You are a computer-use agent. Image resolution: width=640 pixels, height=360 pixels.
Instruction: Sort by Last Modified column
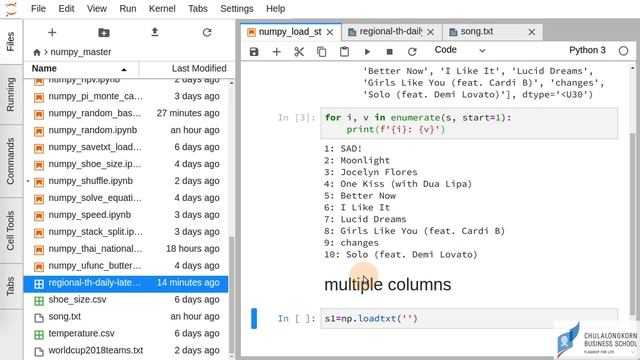point(187,69)
